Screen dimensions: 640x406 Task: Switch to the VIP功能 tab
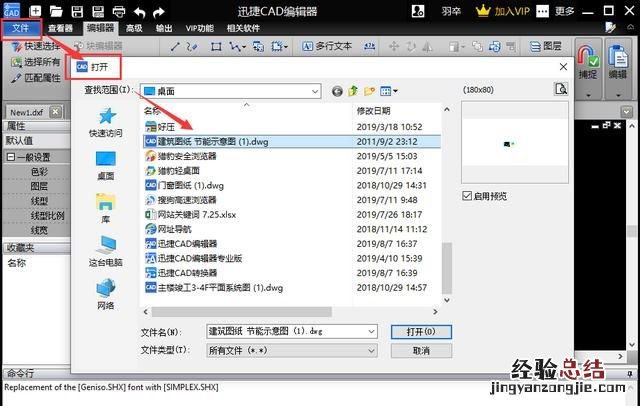[200, 28]
